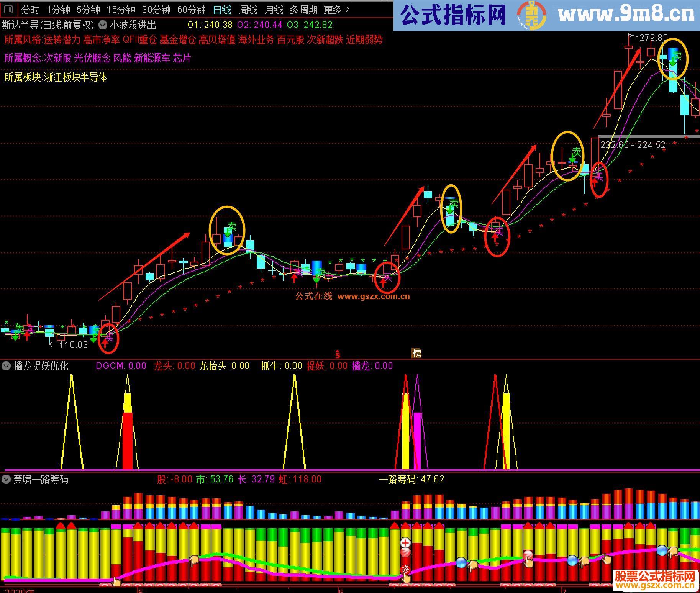The image size is (700, 593).
Task: Click the 所属板块:浙江板块半导体 line
Action: (56, 77)
